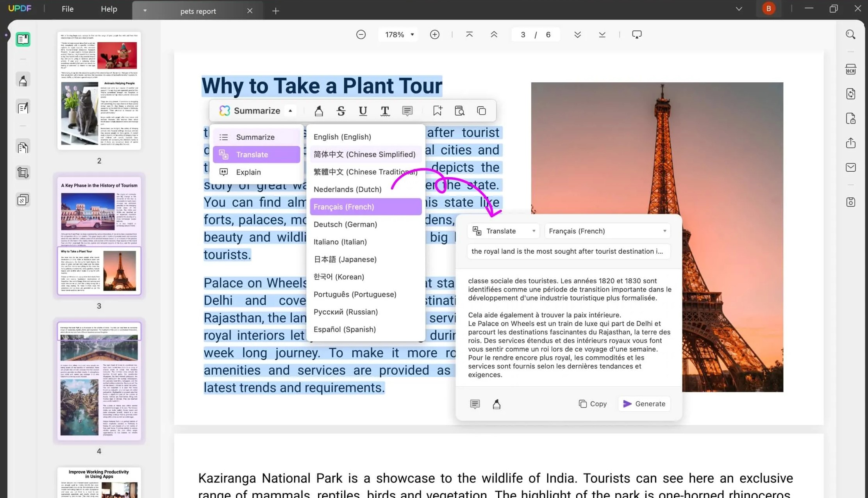
Task: Open the Protect PDF lock icon
Action: (850, 118)
